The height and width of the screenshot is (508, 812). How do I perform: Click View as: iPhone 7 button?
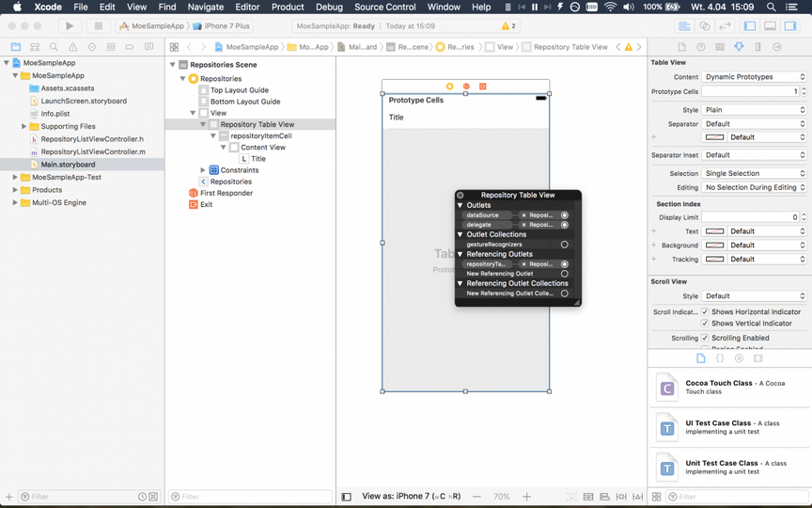click(412, 496)
